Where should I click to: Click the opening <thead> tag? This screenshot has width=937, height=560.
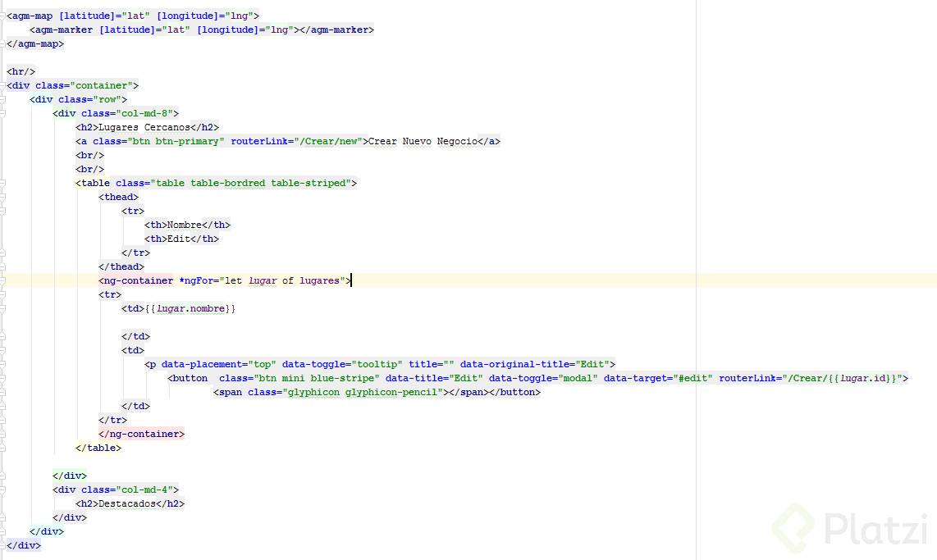pos(118,197)
